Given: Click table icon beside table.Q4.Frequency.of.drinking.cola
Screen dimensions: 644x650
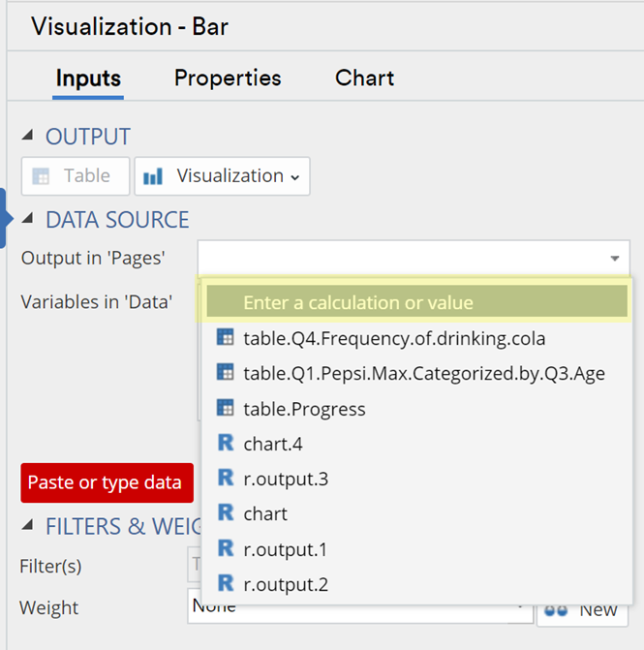Looking at the screenshot, I should pos(225,337).
